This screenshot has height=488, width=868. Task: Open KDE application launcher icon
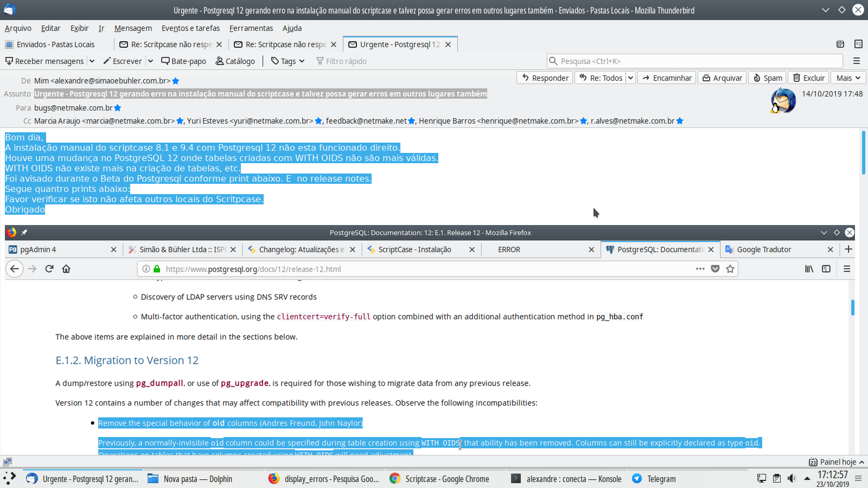tap(10, 478)
